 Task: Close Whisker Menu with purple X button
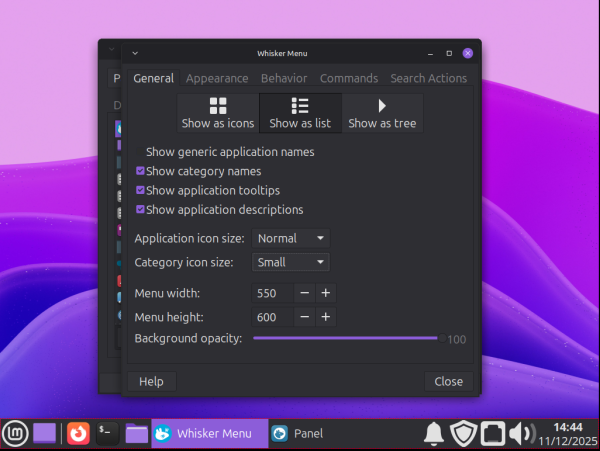(468, 53)
